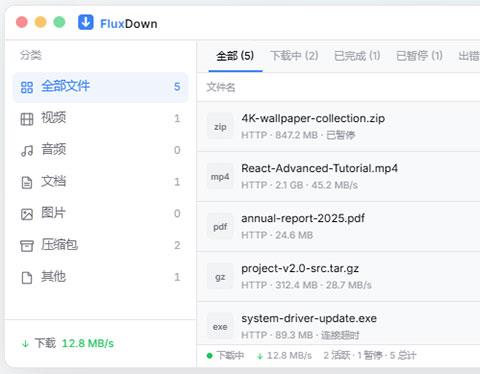Screen dimensions: 480x374
Task: Click the 视频 film icon
Action: tap(27, 119)
